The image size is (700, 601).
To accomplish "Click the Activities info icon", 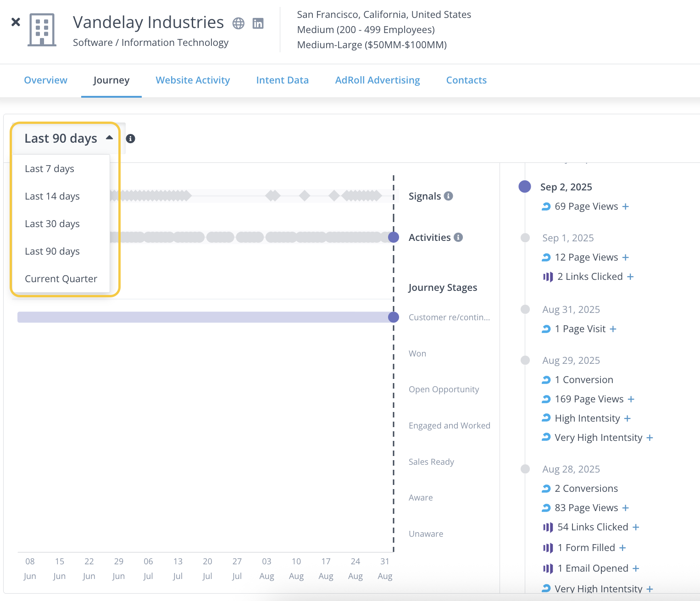I will [458, 237].
